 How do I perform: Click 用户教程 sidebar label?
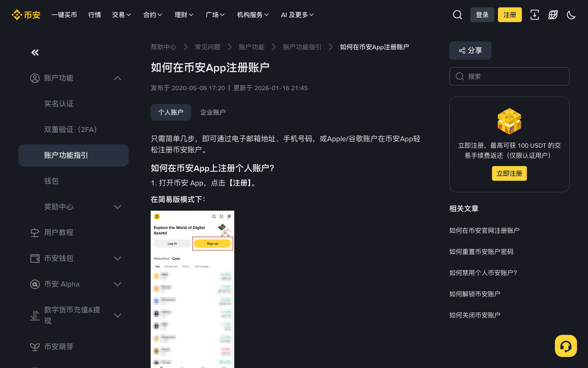point(59,233)
